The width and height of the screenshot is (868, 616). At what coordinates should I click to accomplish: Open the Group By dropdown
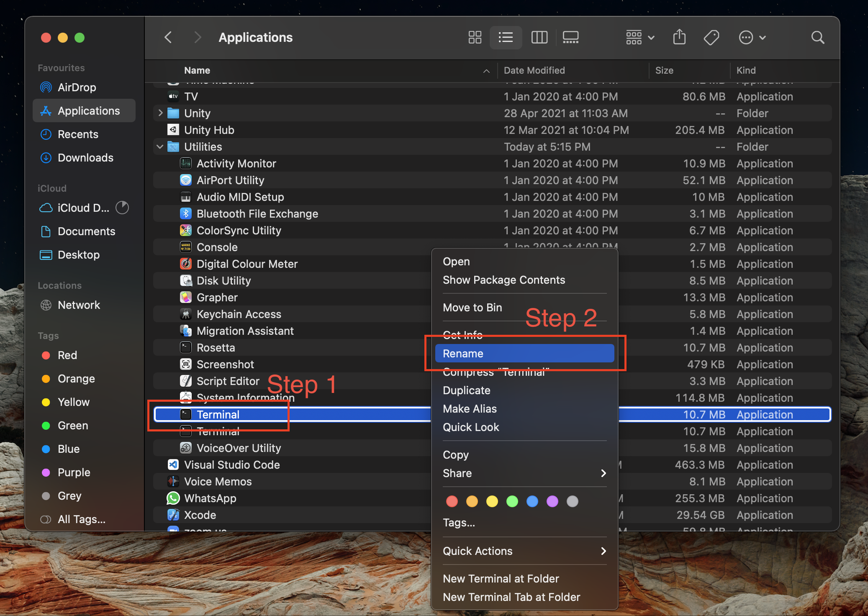coord(639,38)
